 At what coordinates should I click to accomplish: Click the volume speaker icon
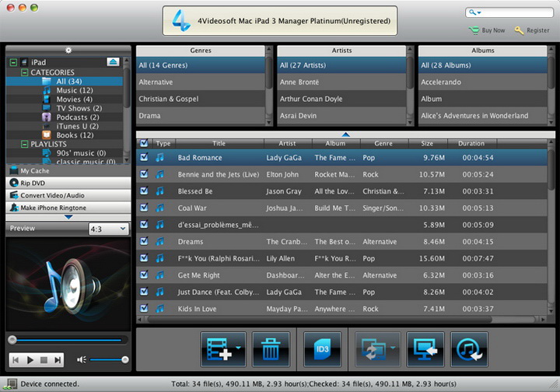(82, 360)
